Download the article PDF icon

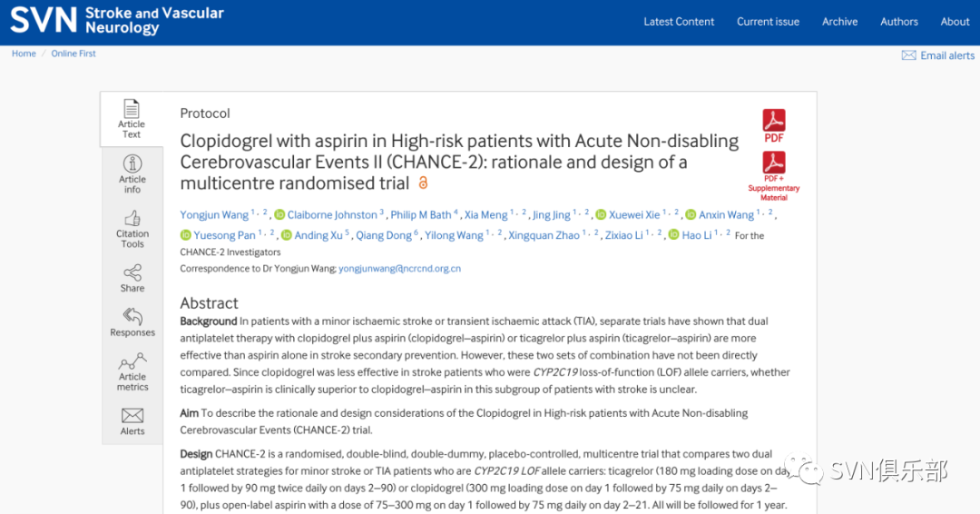(774, 120)
